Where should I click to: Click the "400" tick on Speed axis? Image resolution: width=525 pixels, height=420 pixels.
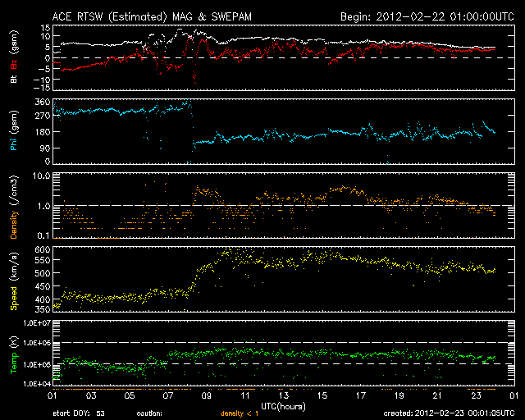(43, 299)
